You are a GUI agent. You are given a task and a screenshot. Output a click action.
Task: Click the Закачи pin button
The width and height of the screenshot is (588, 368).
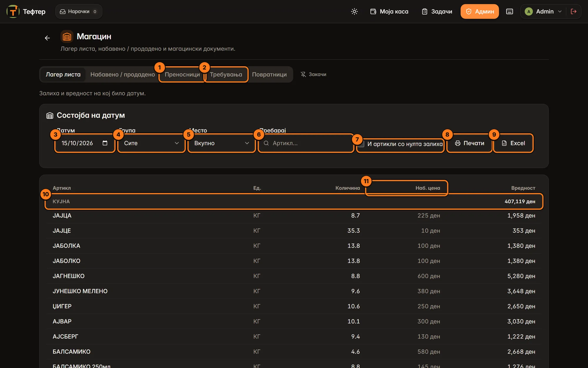[313, 74]
